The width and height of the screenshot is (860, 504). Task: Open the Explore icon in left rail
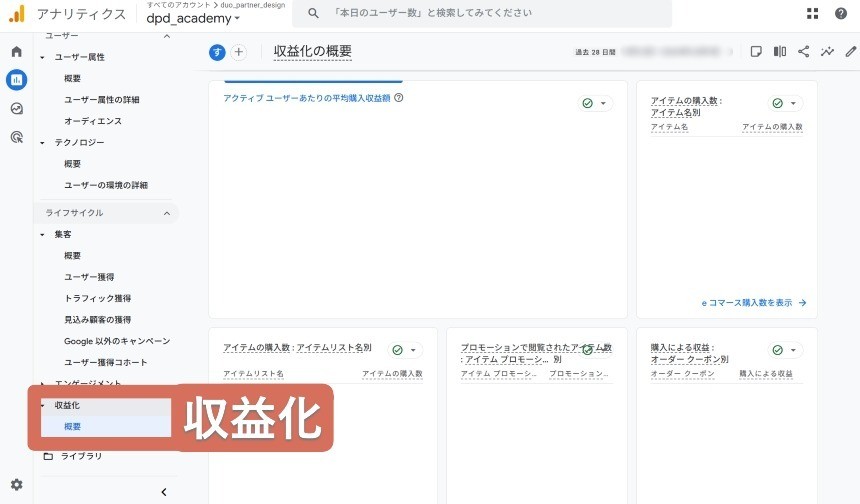tap(16, 109)
